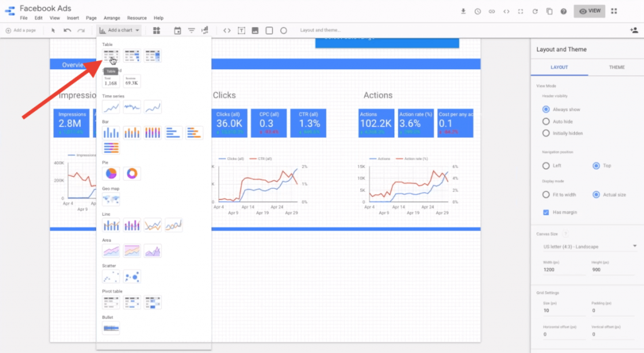Click the Clicks (all) 36.0K scorecard
644x353 pixels.
229,123
